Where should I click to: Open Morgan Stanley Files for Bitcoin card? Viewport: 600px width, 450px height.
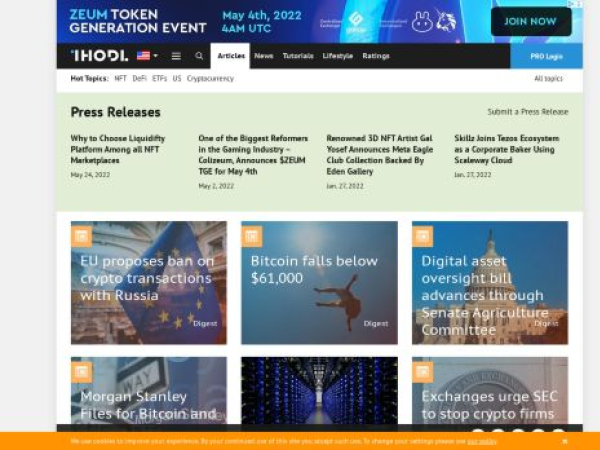click(x=149, y=390)
